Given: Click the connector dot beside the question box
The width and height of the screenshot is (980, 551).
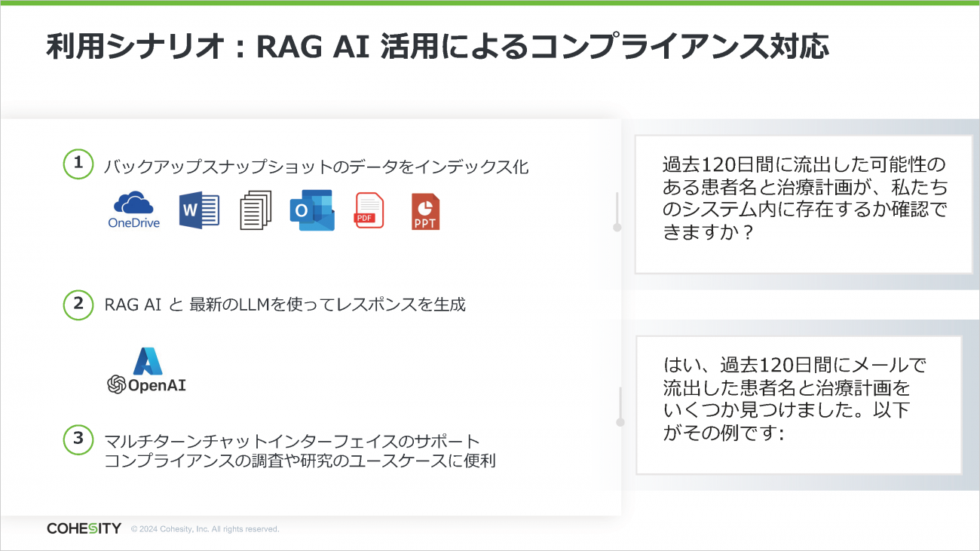Looking at the screenshot, I should pyautogui.click(x=617, y=227).
